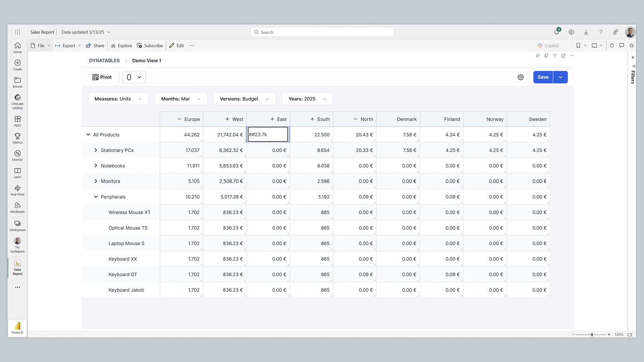Open the Measures: Units dropdown
The height and width of the screenshot is (362, 644).
tap(118, 99)
